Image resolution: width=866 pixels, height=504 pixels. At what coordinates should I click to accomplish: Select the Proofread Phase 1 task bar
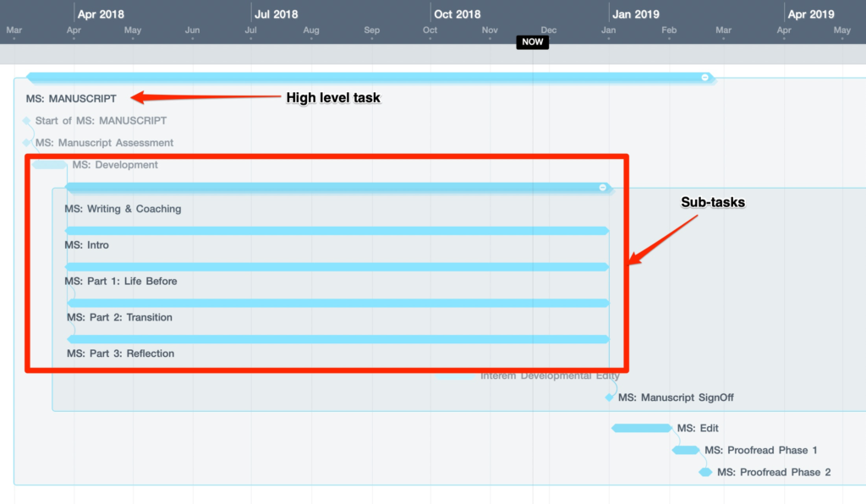[x=686, y=450]
